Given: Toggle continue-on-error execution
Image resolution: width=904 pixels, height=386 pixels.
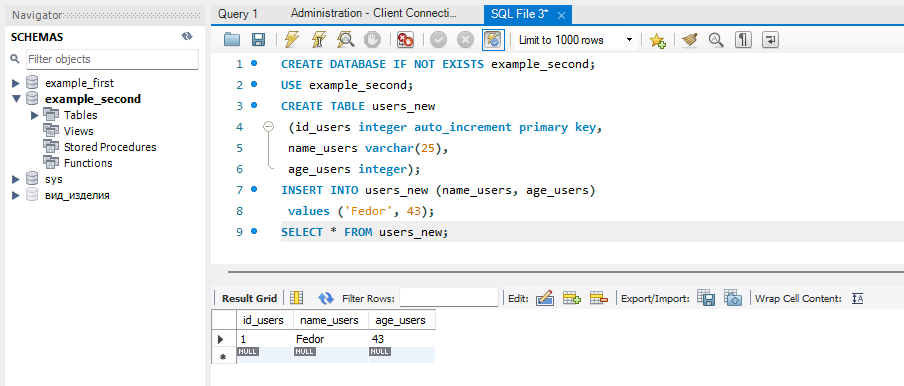Looking at the screenshot, I should [x=405, y=40].
